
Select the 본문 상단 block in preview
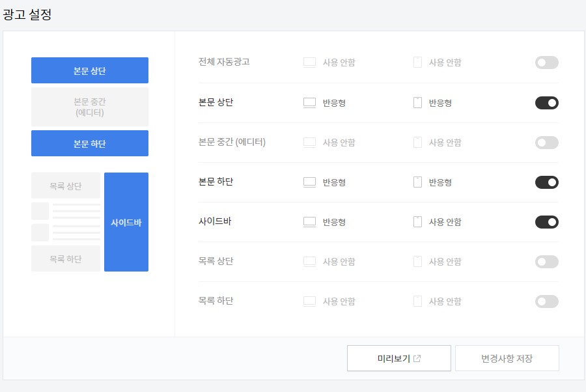click(x=89, y=70)
